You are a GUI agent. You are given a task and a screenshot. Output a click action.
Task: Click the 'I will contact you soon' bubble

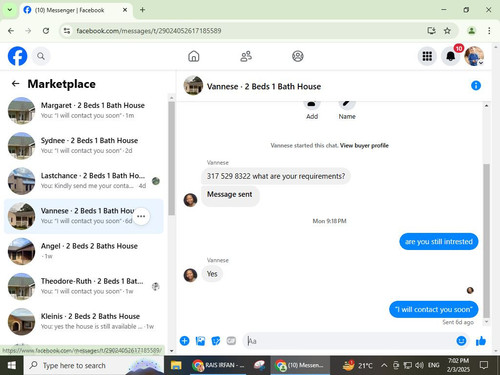(434, 309)
